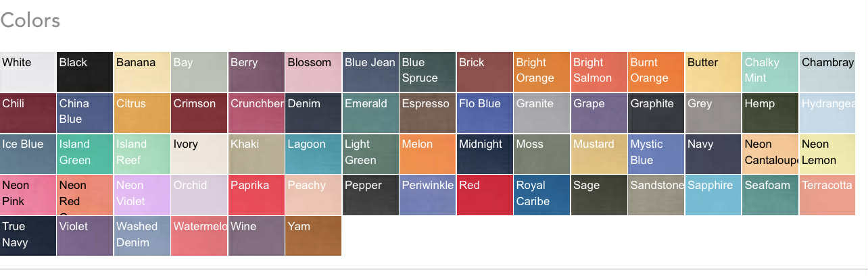The height and width of the screenshot is (276, 868).
Task: Pick the Neon Pink color
Action: tap(28, 195)
